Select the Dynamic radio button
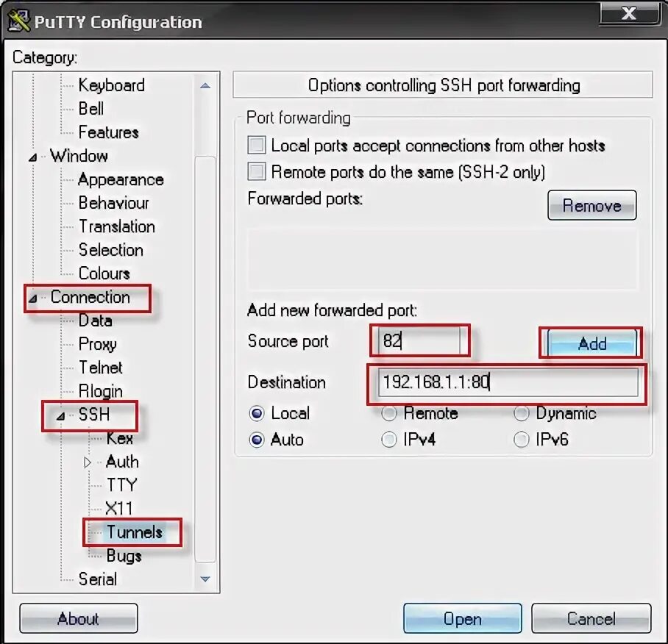The image size is (668, 644). [x=522, y=413]
